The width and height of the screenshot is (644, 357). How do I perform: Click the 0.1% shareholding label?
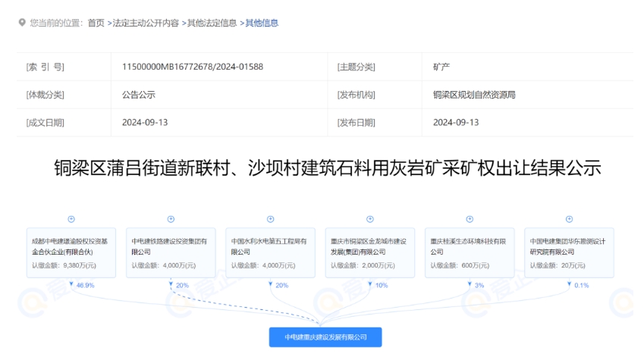click(x=582, y=285)
